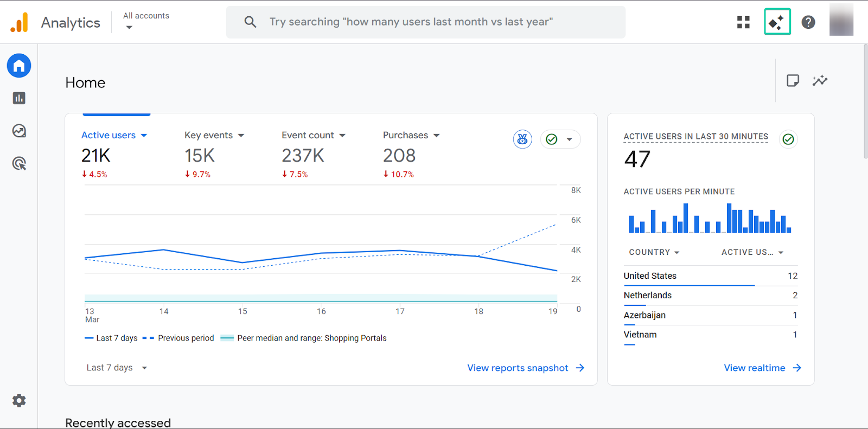Click the Last 7 days legend item
868x429 pixels.
(x=111, y=338)
